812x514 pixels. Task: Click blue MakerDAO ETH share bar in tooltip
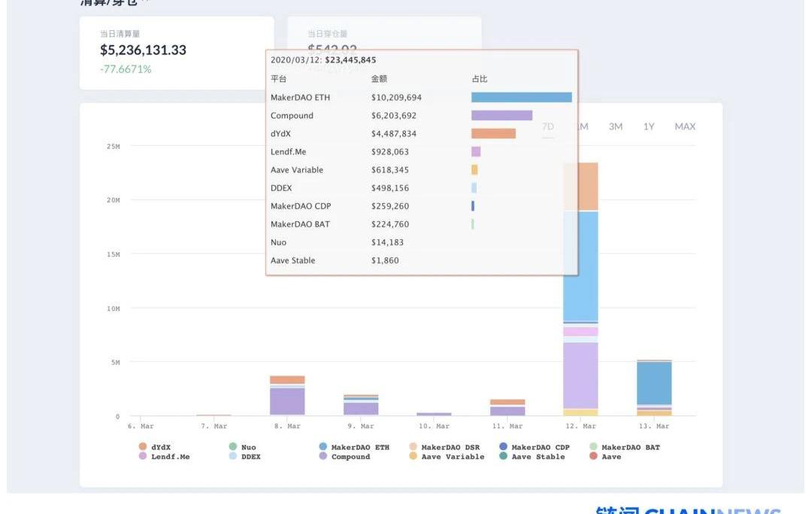(522, 97)
